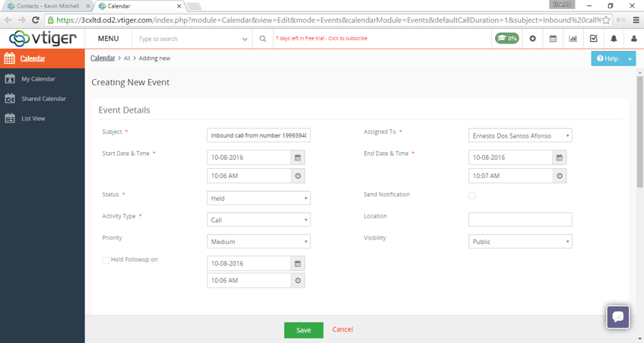
Task: Click Start Date field 10-08-2016
Action: click(249, 157)
